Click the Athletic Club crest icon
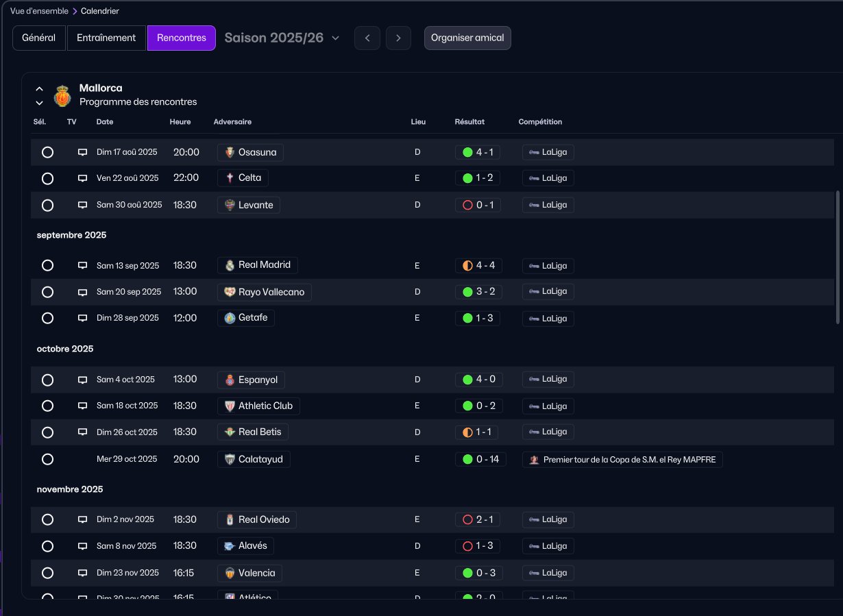This screenshot has height=616, width=843. [x=230, y=406]
